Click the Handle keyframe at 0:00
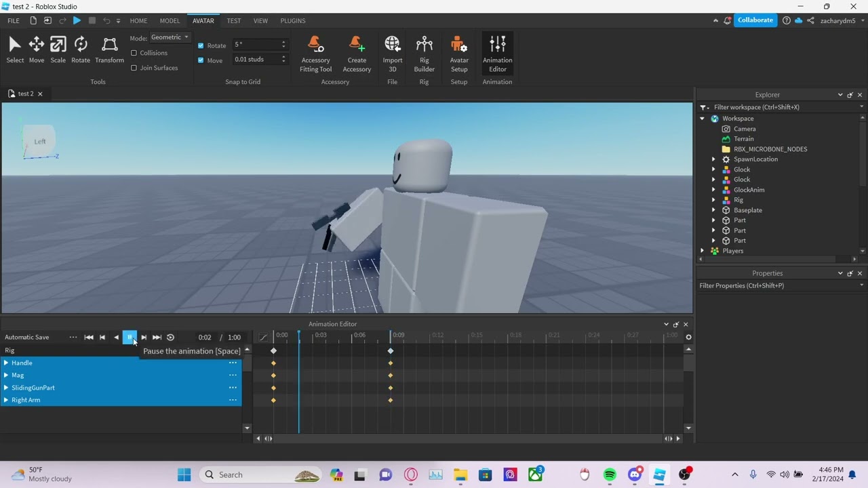 point(274,363)
